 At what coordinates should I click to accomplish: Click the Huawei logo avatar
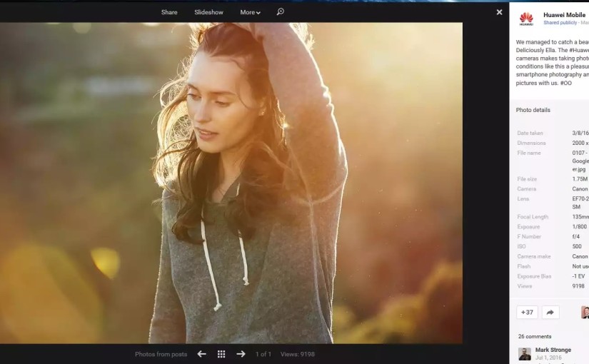pos(526,19)
